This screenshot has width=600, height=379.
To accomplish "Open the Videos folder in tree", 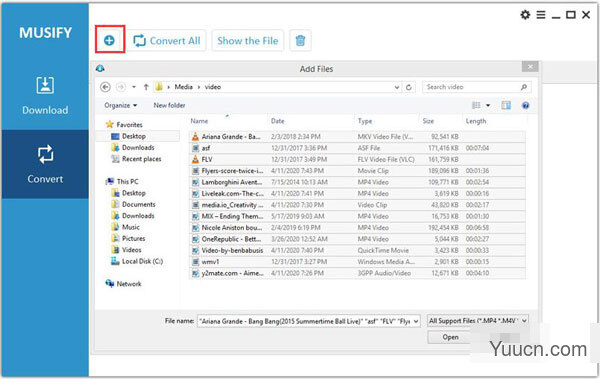I will (x=126, y=250).
